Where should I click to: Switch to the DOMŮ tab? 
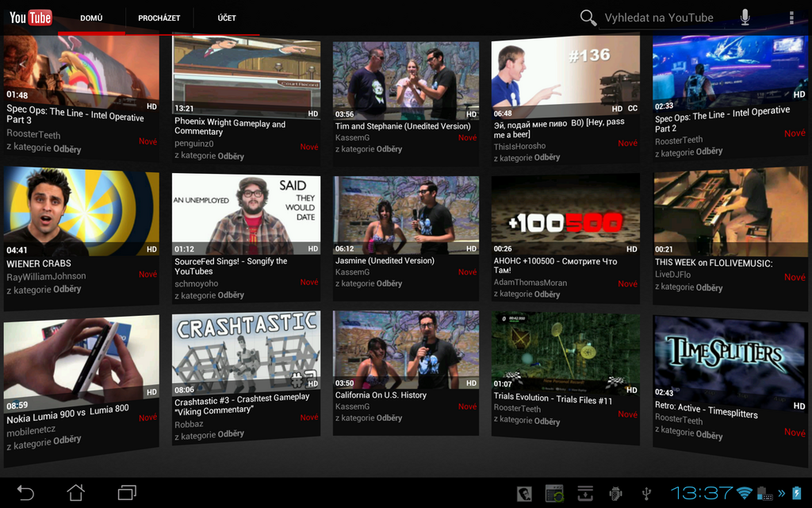(90, 17)
